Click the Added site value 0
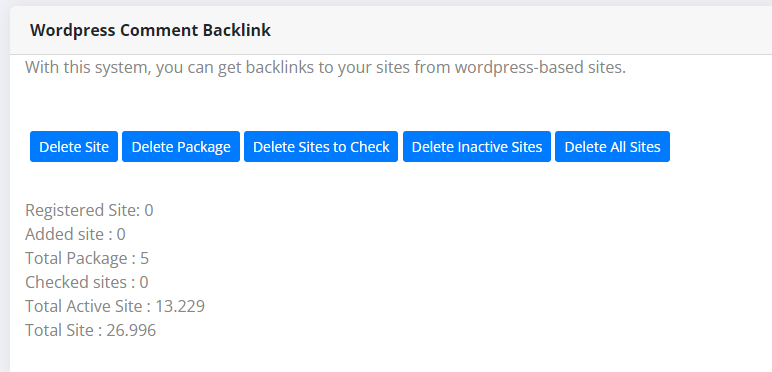 pos(121,234)
